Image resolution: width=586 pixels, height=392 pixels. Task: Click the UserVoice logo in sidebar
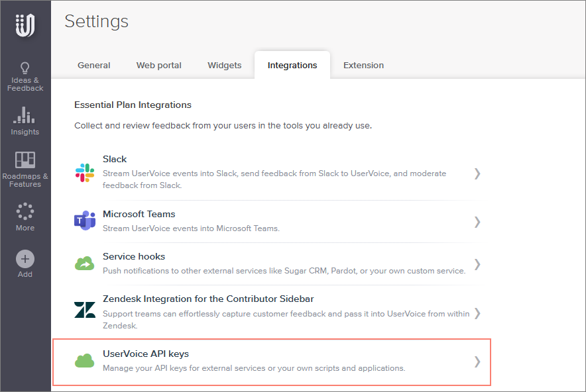pos(25,25)
